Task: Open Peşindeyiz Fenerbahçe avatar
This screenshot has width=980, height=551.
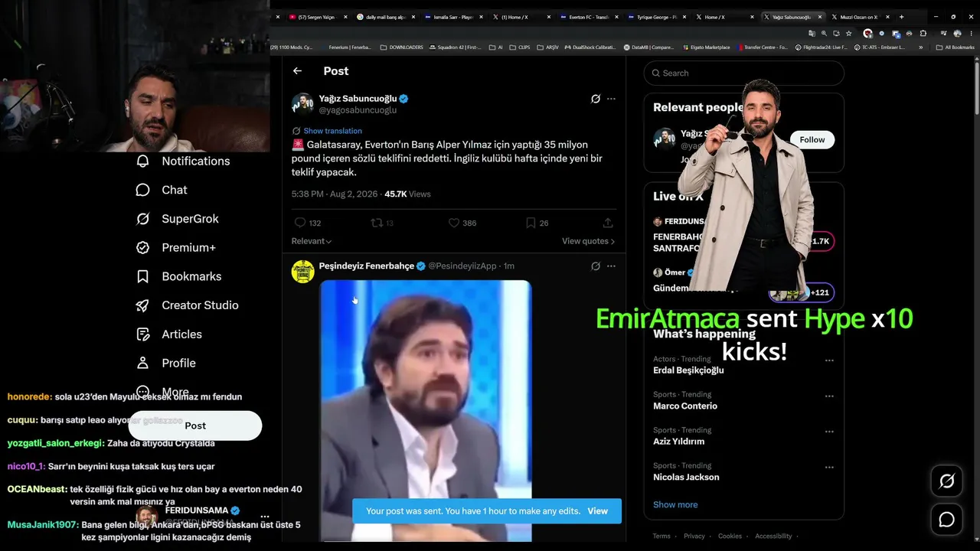Action: [303, 272]
